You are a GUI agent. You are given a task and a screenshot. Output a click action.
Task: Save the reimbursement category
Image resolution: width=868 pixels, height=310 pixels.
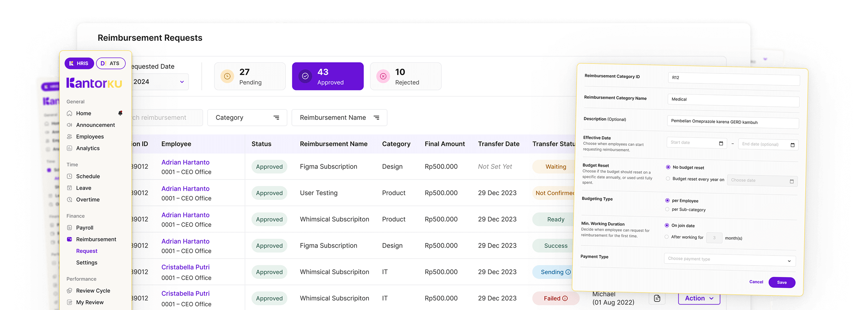click(x=782, y=283)
